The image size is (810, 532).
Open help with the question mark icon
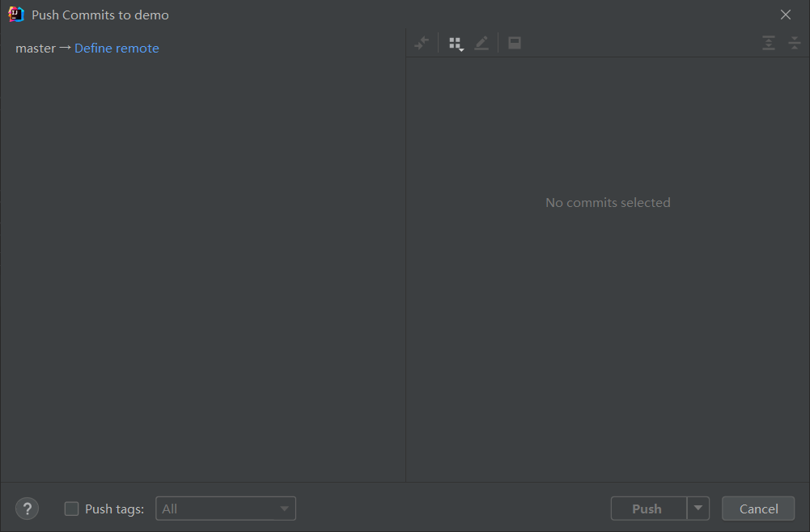coord(28,509)
